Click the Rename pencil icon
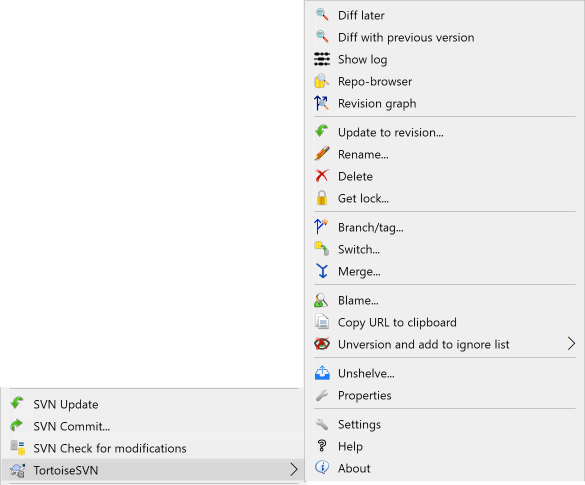Viewport: 585px width, 485px height. click(x=322, y=154)
